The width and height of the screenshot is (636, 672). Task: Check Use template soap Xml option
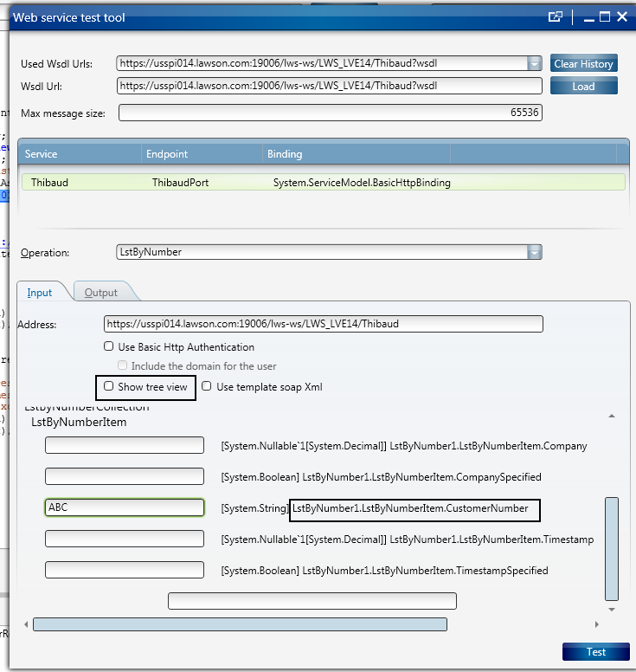207,386
